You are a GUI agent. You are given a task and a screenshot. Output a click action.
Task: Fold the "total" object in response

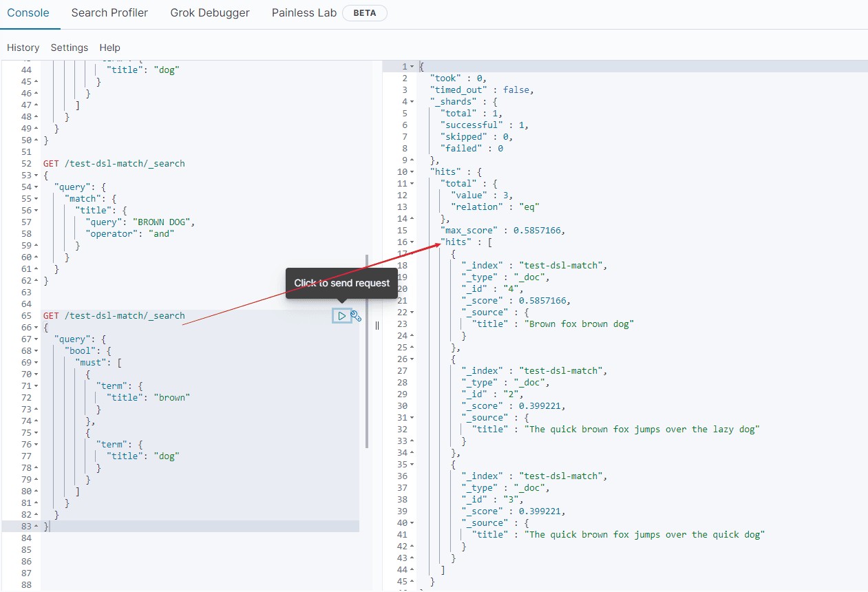tap(412, 184)
